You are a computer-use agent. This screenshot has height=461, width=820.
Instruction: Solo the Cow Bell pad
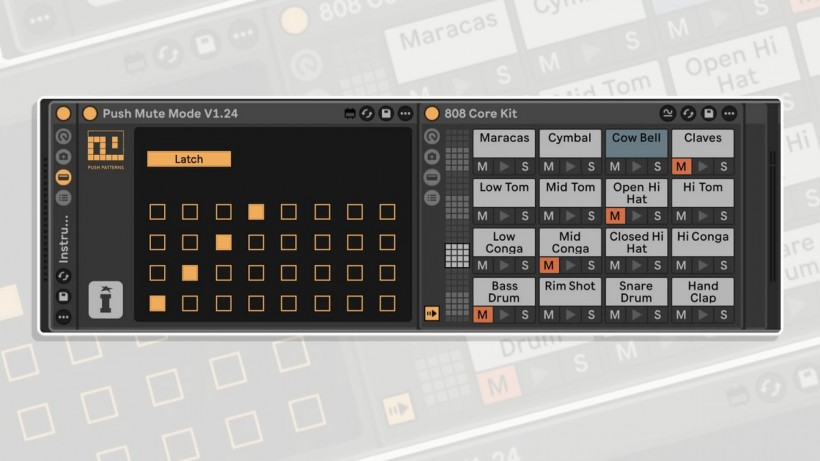click(x=657, y=167)
